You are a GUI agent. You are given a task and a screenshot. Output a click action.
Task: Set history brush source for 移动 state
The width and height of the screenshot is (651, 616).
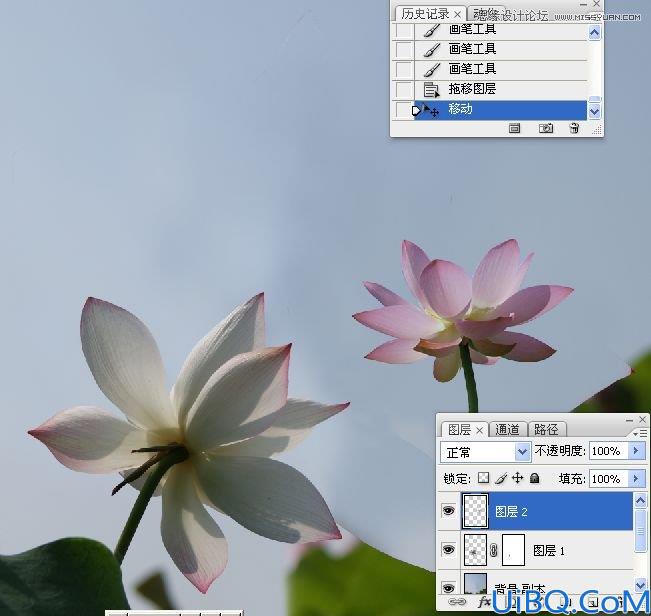click(x=403, y=110)
